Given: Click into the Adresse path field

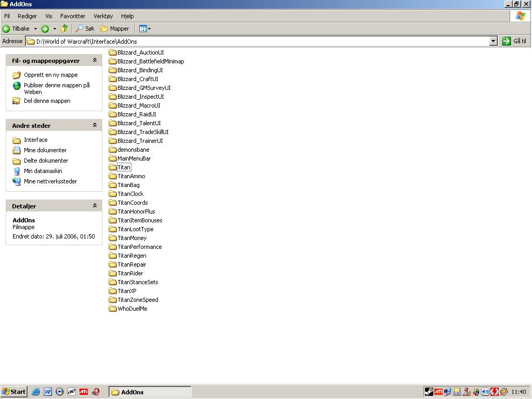Looking at the screenshot, I should tap(258, 42).
